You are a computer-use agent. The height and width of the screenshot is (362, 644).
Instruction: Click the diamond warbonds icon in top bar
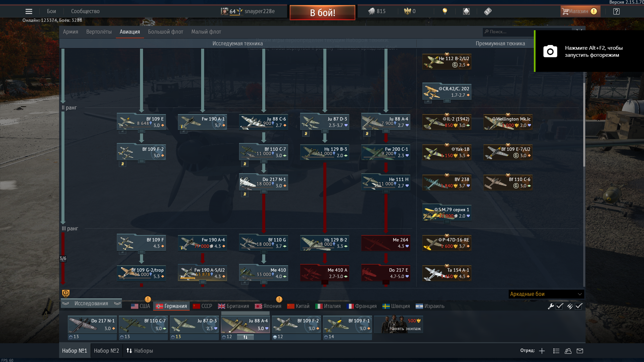pyautogui.click(x=466, y=11)
